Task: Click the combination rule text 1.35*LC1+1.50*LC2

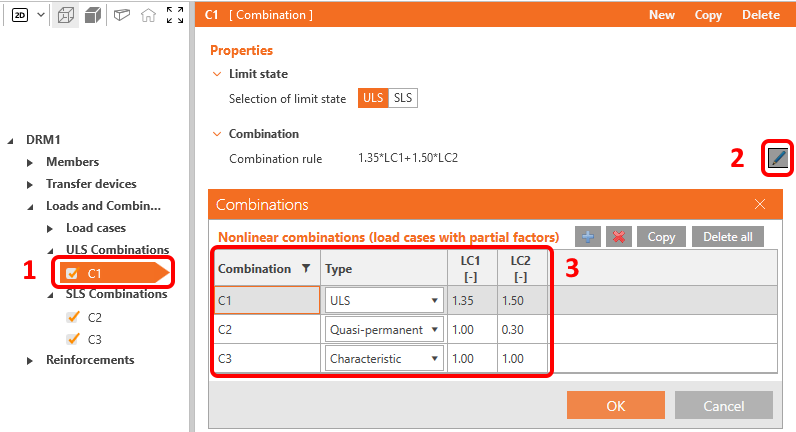Action: coord(408,158)
